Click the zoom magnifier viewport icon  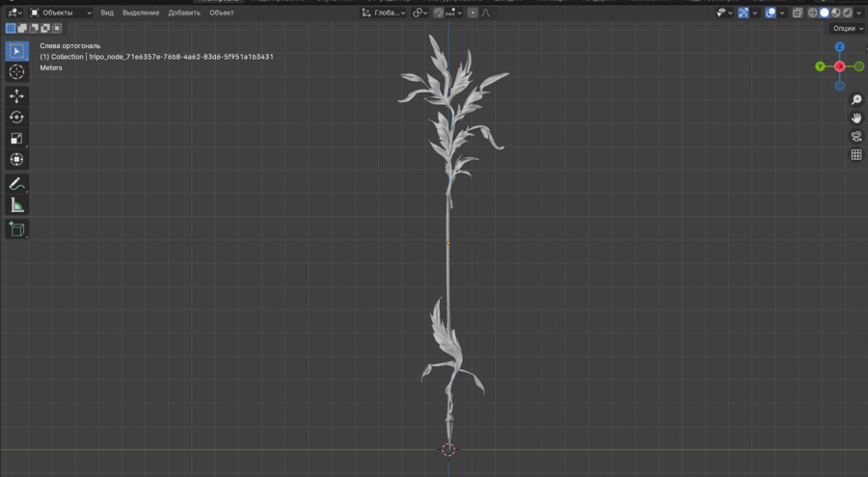click(855, 100)
